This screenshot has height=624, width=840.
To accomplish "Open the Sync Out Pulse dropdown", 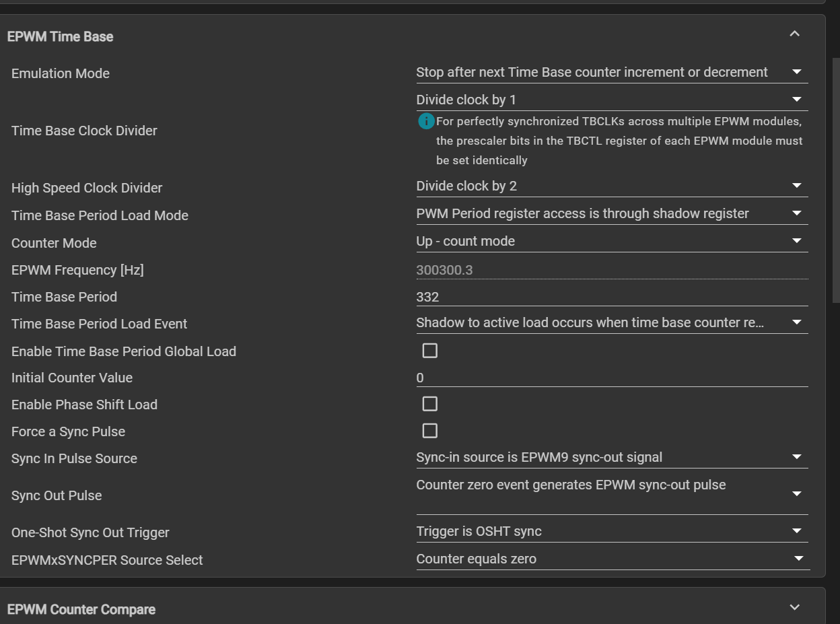I will coord(612,495).
